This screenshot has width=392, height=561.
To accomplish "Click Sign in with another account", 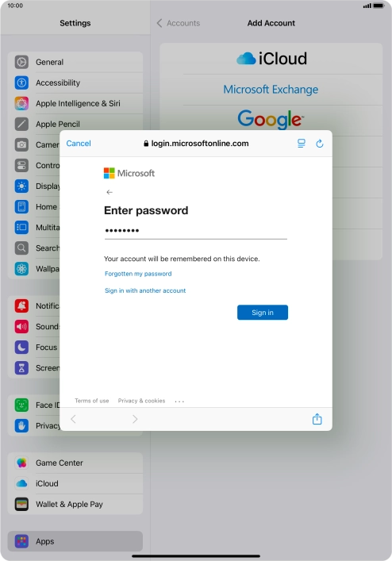I will (x=145, y=290).
